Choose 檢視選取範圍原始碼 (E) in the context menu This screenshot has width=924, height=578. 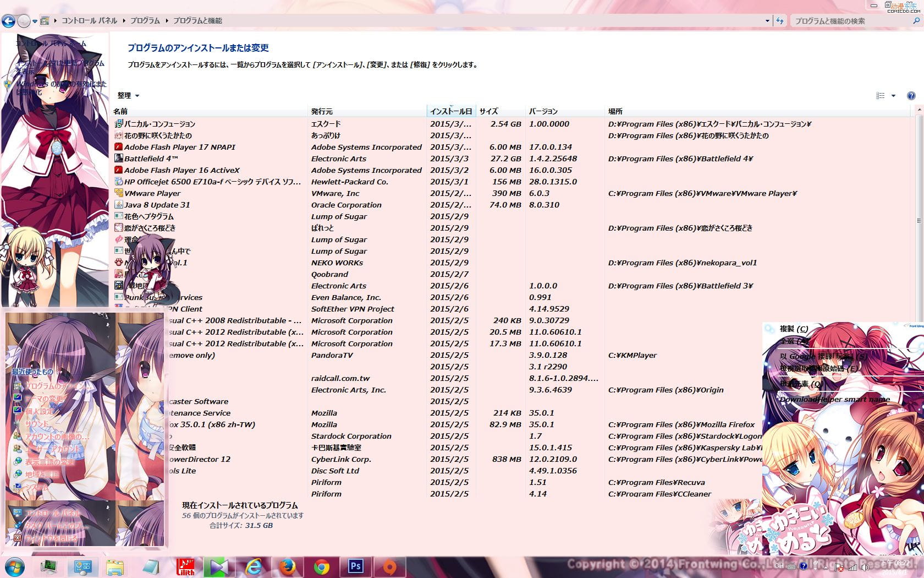point(819,368)
